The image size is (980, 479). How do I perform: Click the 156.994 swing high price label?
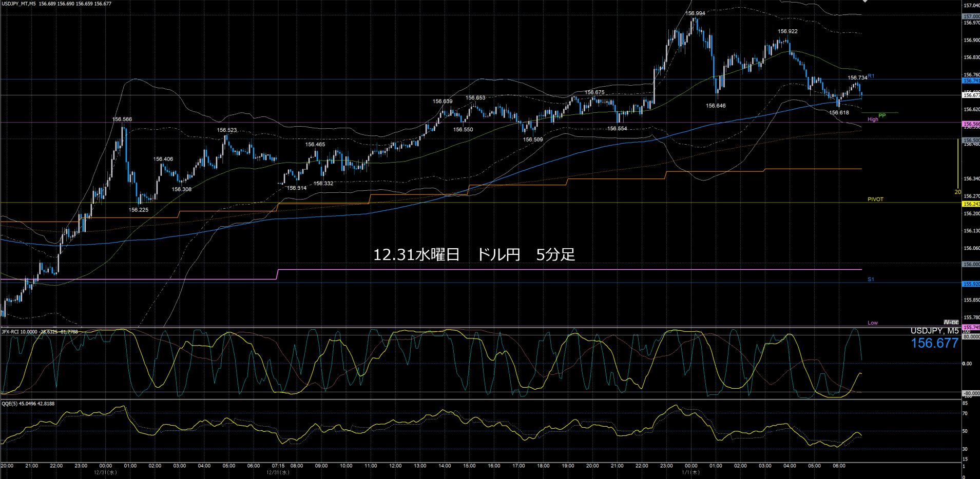(695, 13)
